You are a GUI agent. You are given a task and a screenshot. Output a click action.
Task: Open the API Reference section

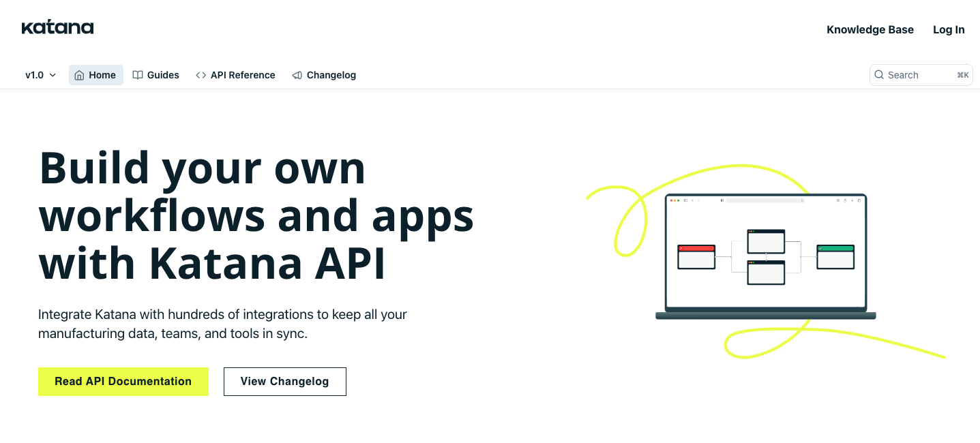click(242, 75)
